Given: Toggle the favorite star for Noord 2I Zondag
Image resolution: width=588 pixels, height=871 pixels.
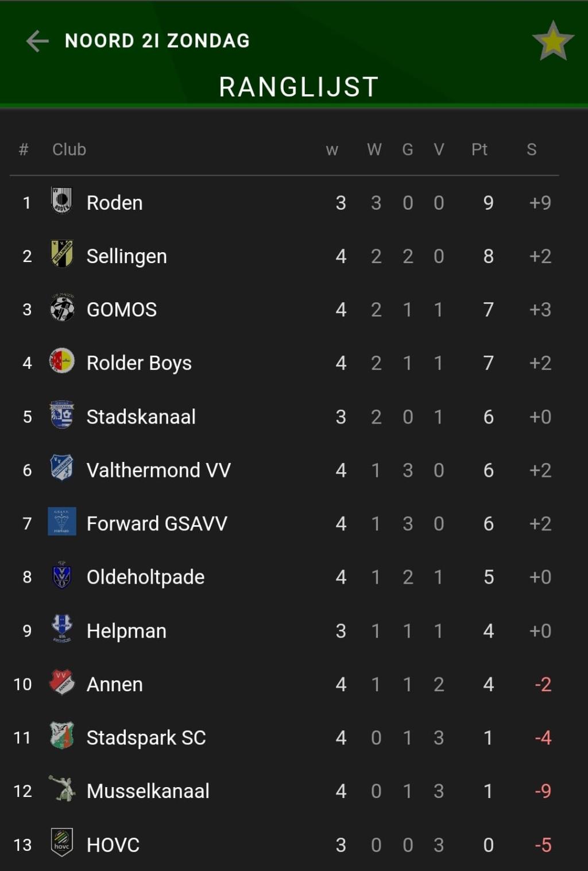Looking at the screenshot, I should pyautogui.click(x=553, y=41).
